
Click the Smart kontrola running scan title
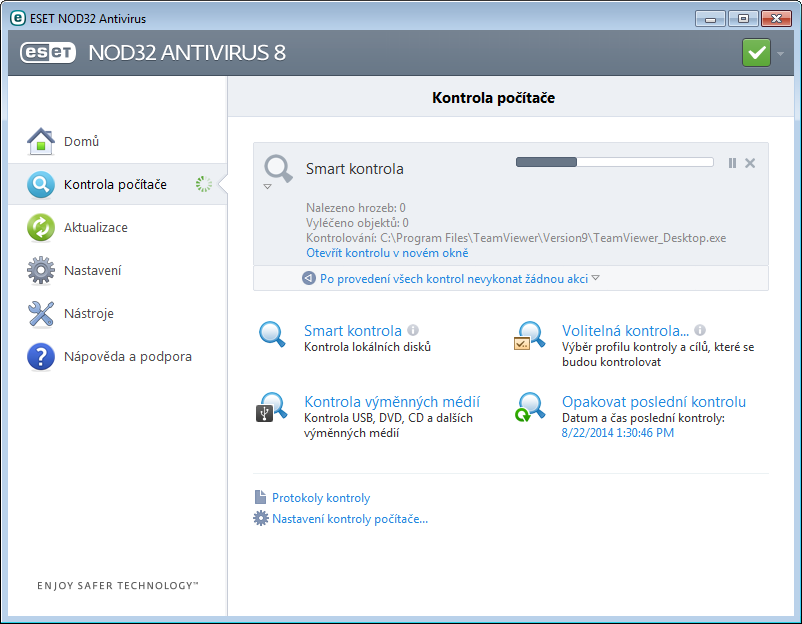click(354, 169)
